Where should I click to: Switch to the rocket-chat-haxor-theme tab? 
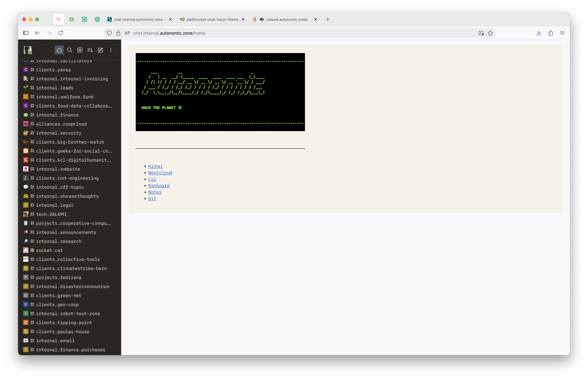click(212, 20)
